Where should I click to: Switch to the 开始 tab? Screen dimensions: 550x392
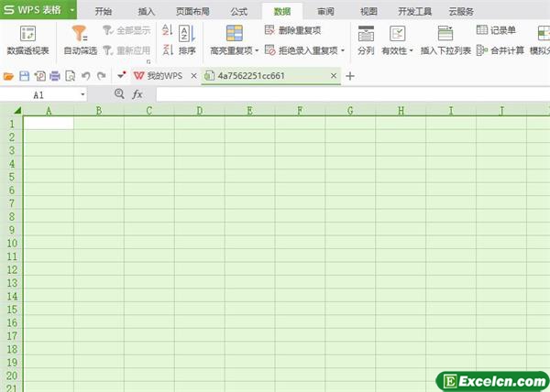pos(103,12)
